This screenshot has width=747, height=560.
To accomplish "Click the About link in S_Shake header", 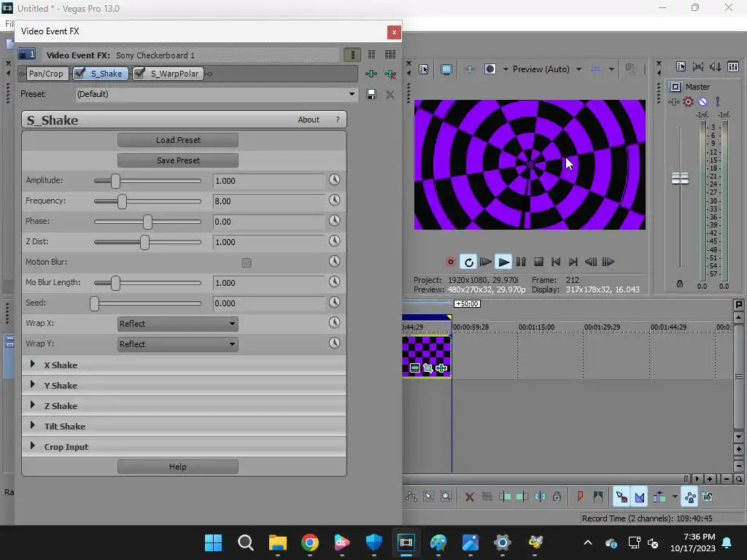I will click(309, 120).
